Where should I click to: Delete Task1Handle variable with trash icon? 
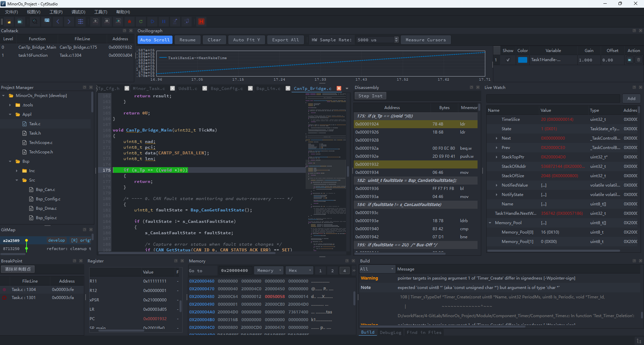point(639,60)
